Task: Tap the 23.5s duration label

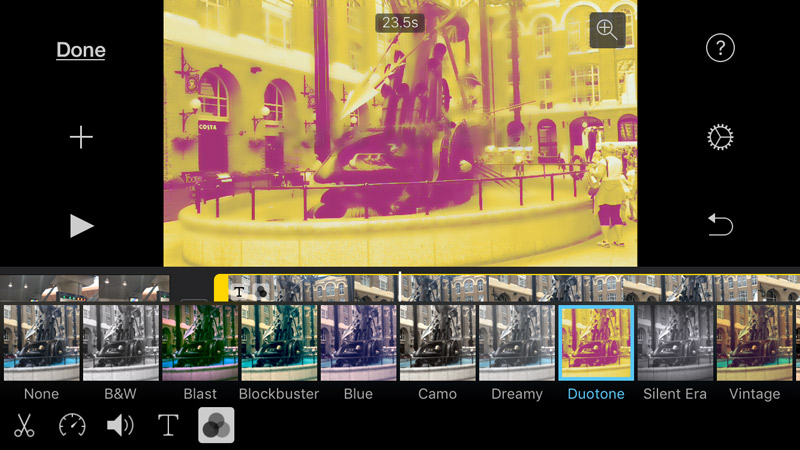Action: [400, 23]
